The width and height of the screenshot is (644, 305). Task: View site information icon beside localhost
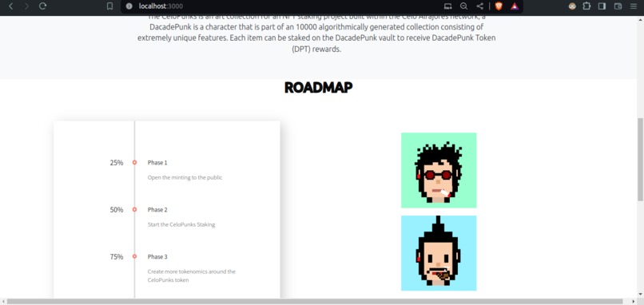(129, 6)
